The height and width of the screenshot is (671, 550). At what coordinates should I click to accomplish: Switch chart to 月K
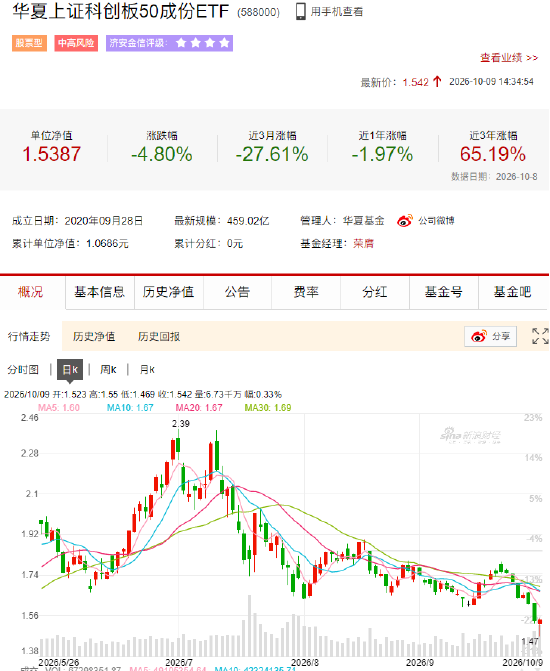pyautogui.click(x=147, y=369)
